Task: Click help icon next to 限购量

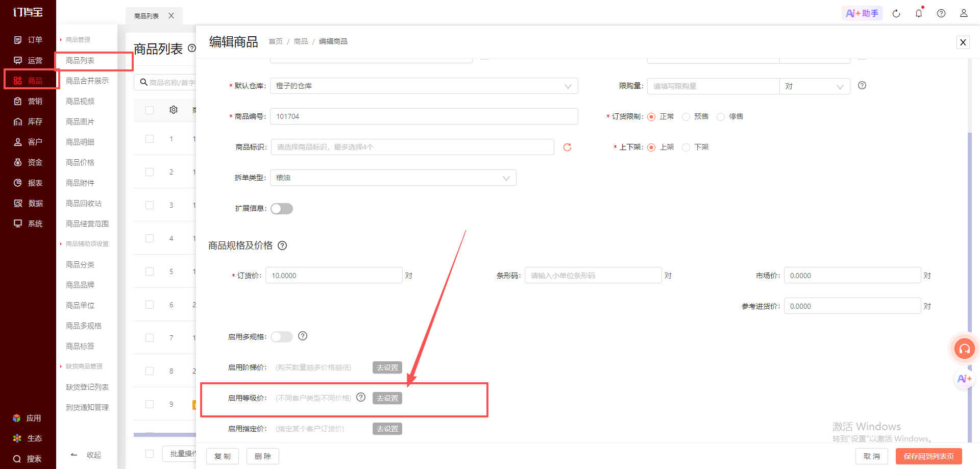Action: point(862,85)
